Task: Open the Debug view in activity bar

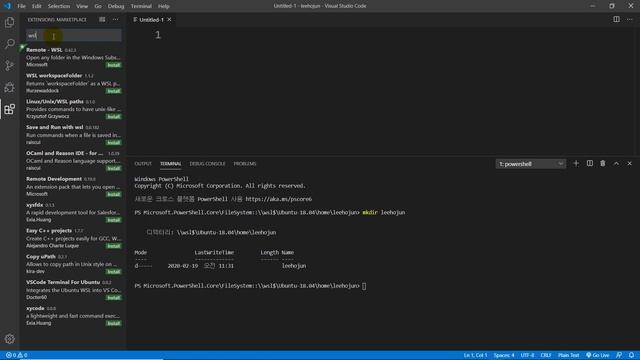Action: 9,87
